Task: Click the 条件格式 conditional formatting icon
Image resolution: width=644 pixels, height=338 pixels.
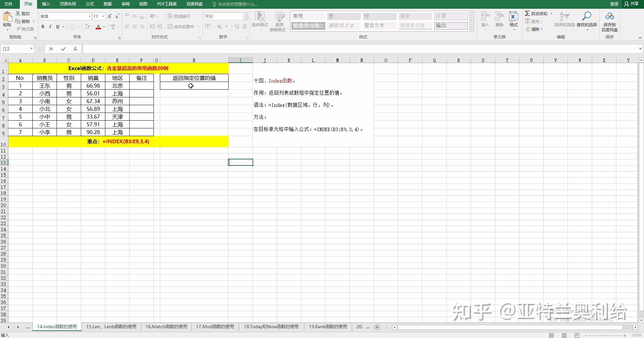Action: coord(259,21)
